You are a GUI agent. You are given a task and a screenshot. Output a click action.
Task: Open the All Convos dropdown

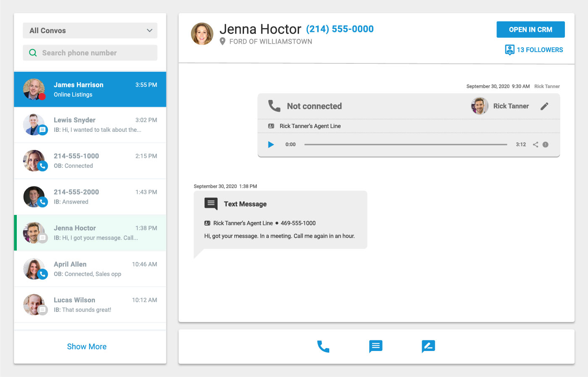(x=90, y=31)
